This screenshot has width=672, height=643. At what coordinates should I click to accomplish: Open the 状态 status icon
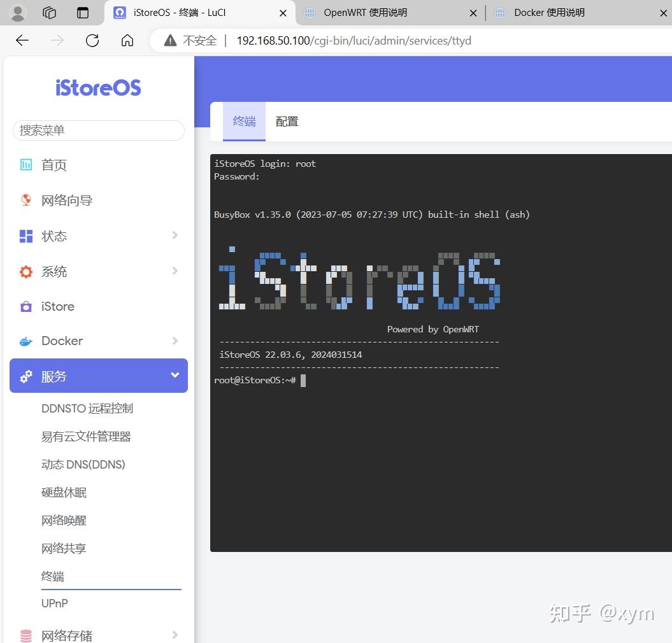[x=25, y=236]
